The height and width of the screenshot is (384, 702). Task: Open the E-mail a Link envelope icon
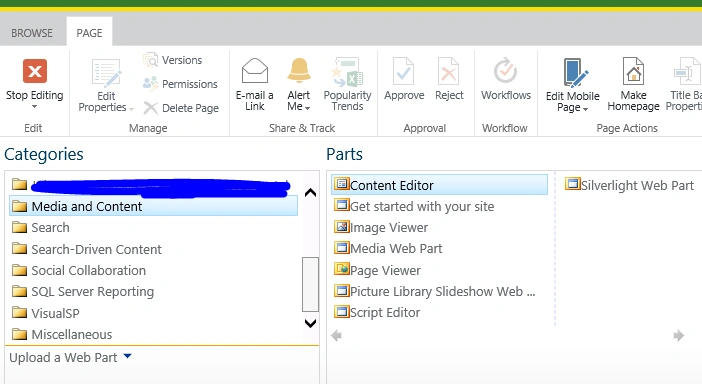coord(255,71)
